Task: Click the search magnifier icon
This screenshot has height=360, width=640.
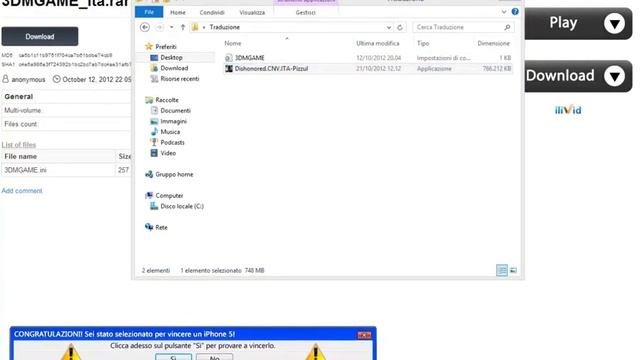Action: (x=507, y=27)
